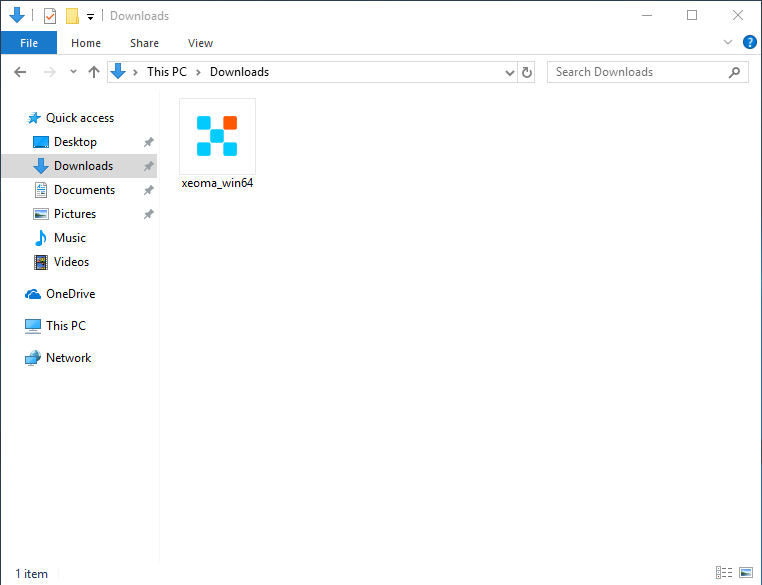Select Documents in the navigation pane
This screenshot has width=762, height=585.
(84, 190)
